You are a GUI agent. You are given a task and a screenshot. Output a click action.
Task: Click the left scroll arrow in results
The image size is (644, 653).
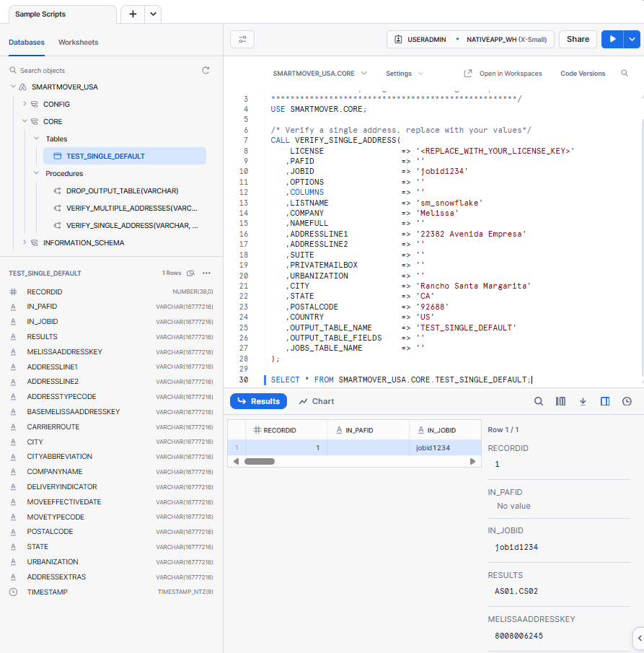236,462
